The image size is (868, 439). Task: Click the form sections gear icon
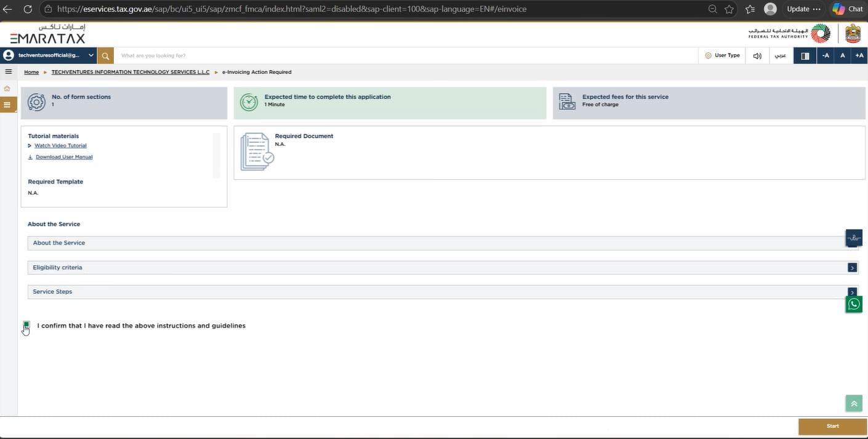click(36, 102)
